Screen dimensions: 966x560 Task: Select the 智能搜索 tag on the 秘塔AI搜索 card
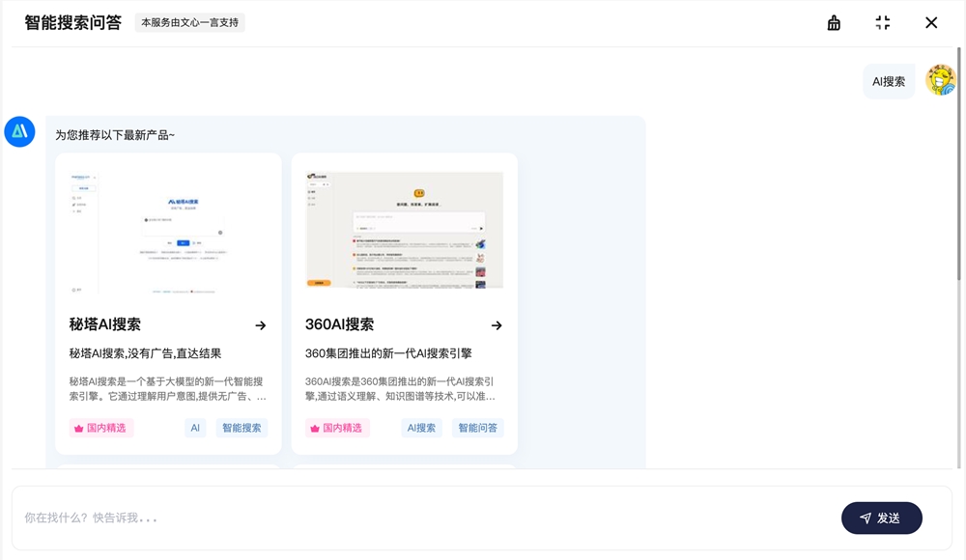241,428
